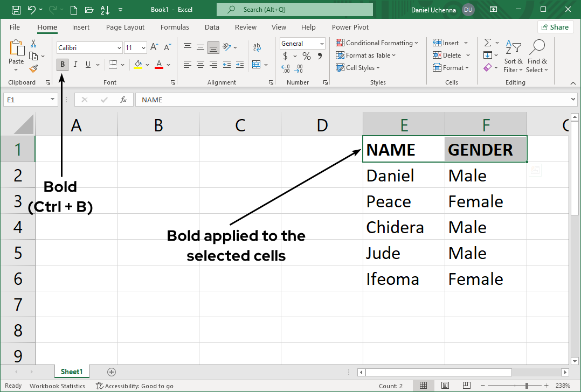Viewport: 581px width, 392px height.
Task: Switch to the Formulas tab
Action: pos(175,27)
